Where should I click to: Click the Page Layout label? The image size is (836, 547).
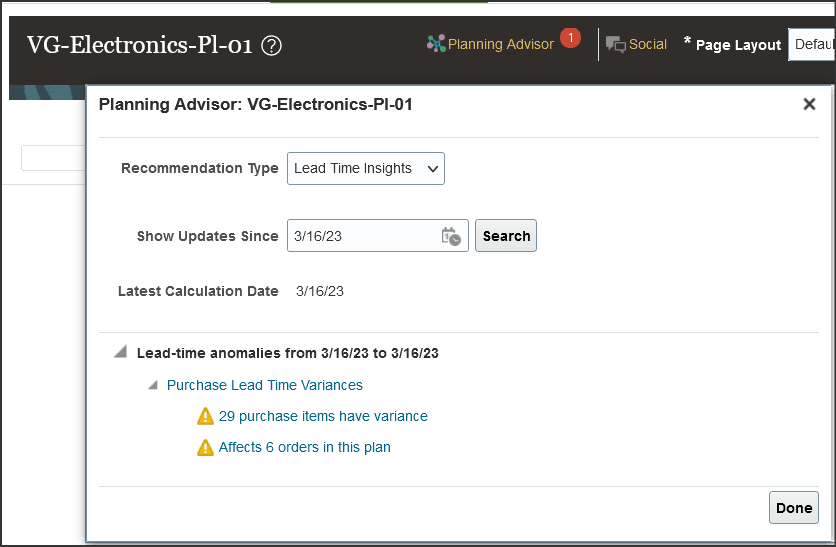pos(738,45)
